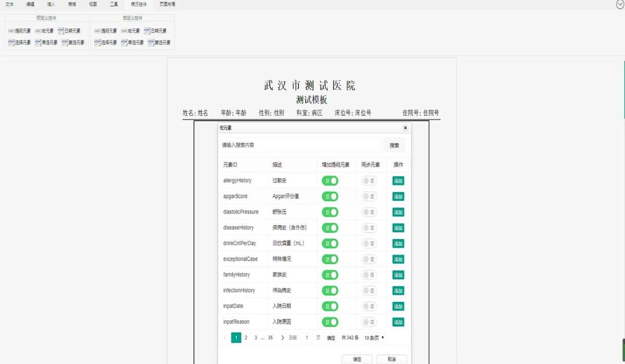Insert custom 宏元素 from 自定义控件 group
The height and width of the screenshot is (364, 625).
(130, 31)
